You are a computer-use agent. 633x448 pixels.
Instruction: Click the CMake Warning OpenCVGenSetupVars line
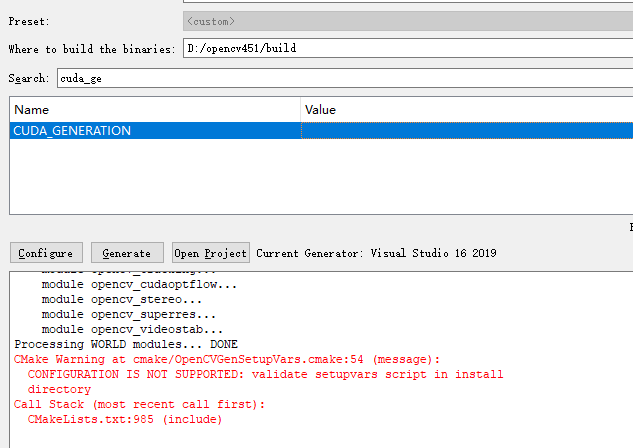[227, 359]
